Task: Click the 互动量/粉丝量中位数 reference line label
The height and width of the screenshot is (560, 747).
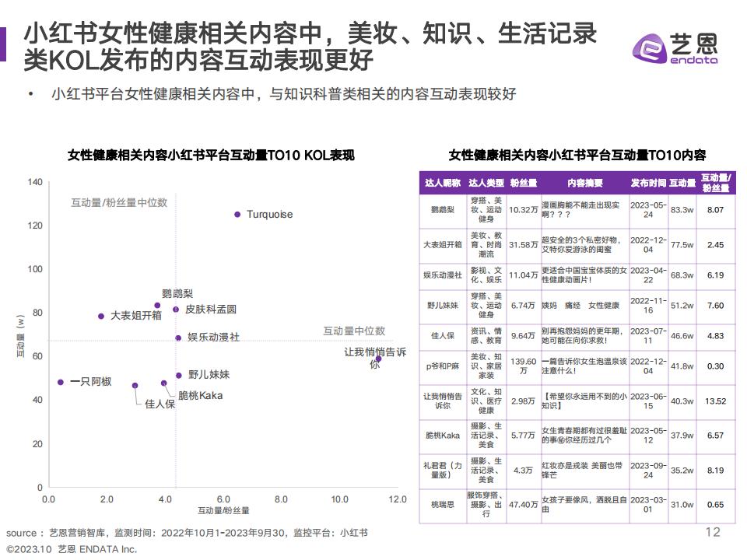Action: [x=119, y=203]
